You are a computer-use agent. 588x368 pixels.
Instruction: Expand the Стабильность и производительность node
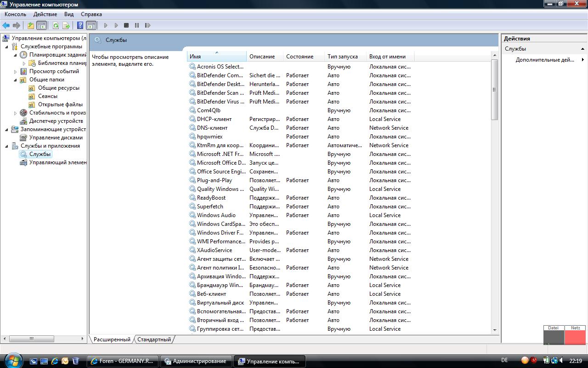pyautogui.click(x=16, y=113)
